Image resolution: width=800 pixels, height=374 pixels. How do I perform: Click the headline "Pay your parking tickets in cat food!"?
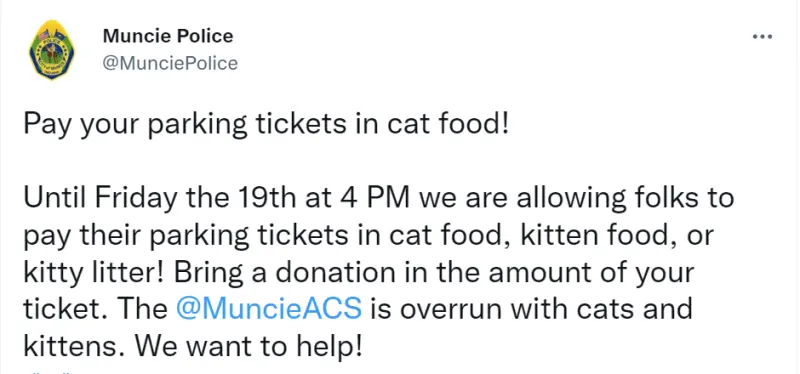pos(266,126)
